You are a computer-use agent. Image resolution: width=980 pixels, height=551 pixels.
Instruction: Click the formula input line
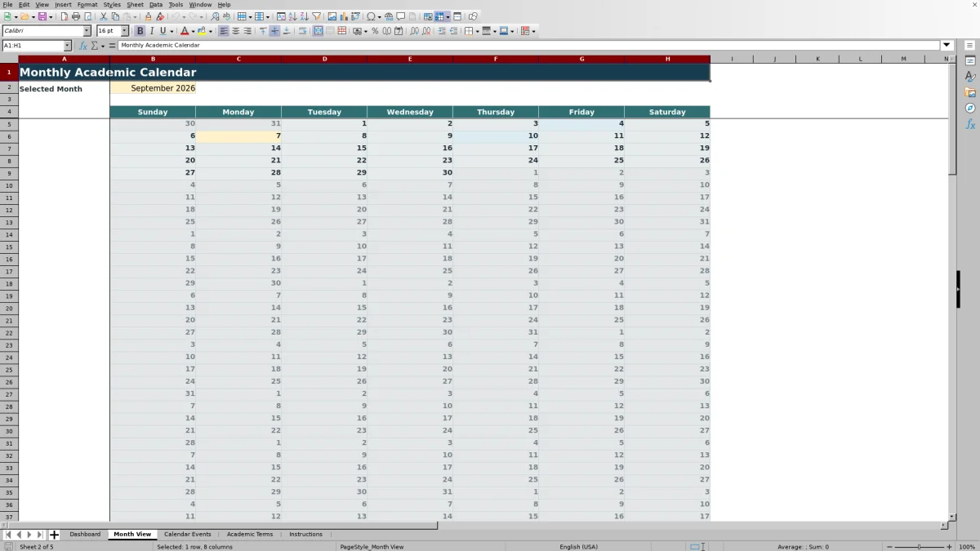click(x=529, y=46)
